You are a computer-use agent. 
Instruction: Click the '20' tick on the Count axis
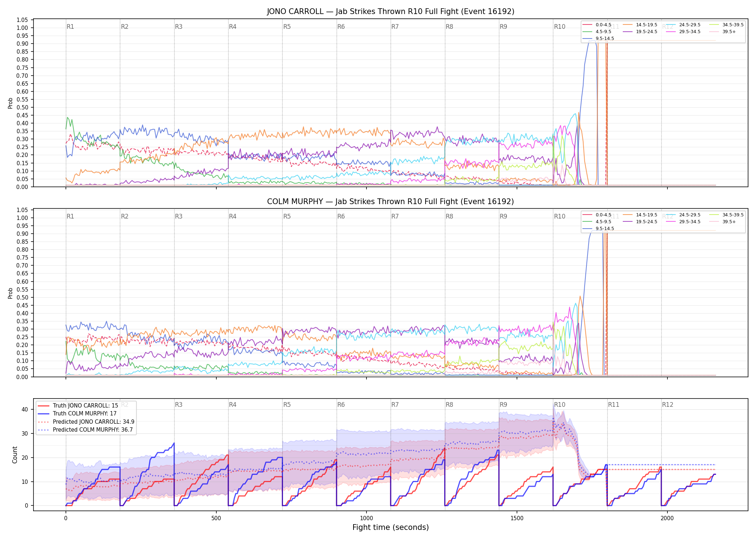[25, 458]
